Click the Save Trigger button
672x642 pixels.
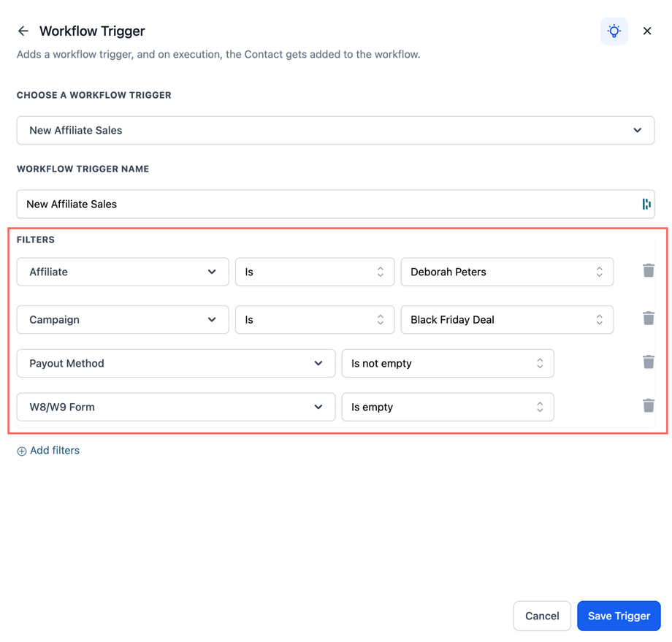(x=619, y=616)
